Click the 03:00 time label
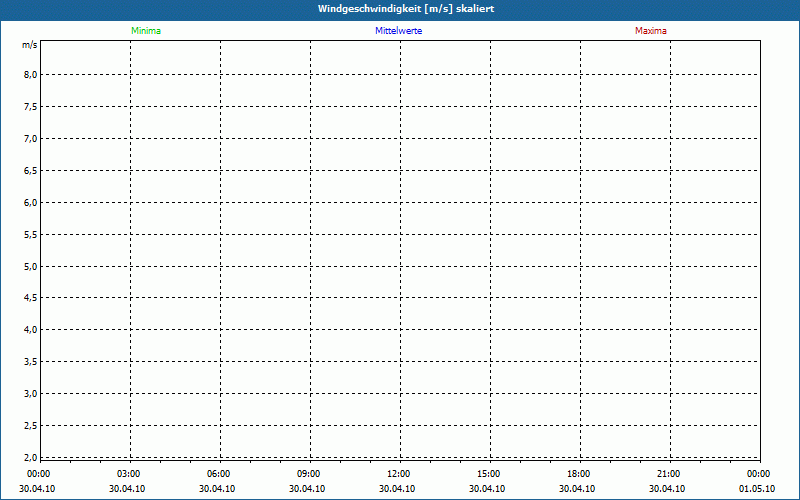Image resolution: width=800 pixels, height=500 pixels. pyautogui.click(x=129, y=474)
